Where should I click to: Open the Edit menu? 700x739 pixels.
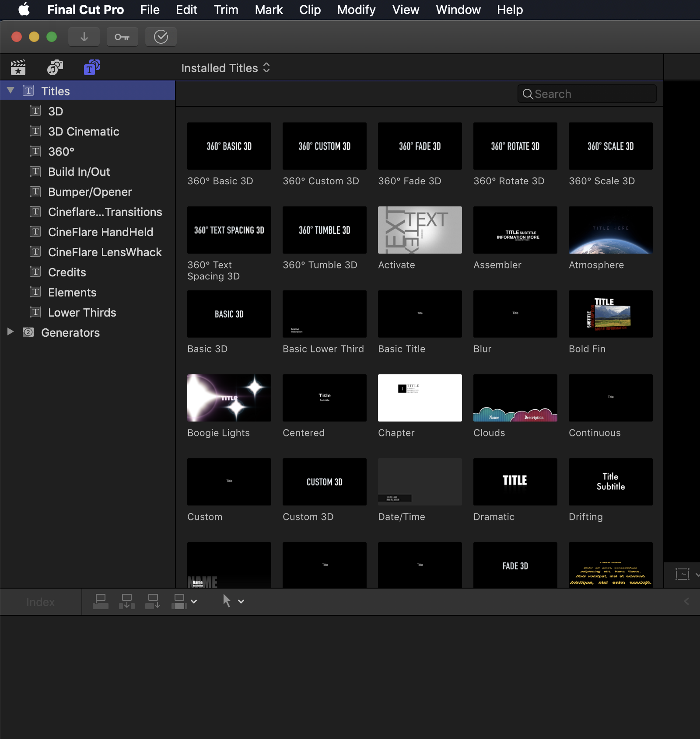186,10
